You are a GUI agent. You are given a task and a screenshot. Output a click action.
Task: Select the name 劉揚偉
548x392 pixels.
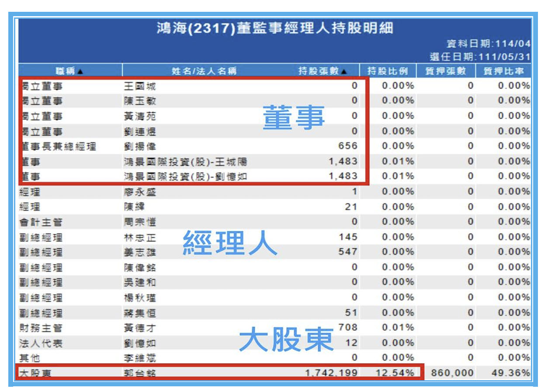coord(140,146)
